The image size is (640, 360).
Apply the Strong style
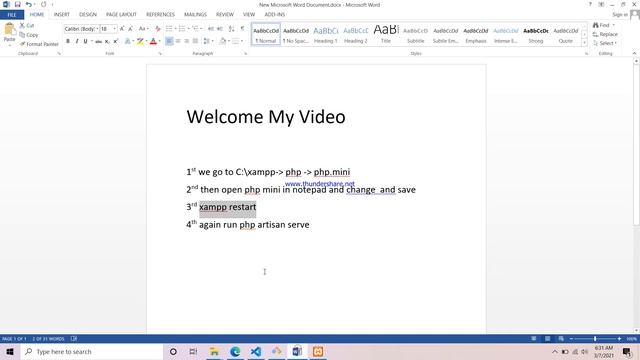point(536,35)
